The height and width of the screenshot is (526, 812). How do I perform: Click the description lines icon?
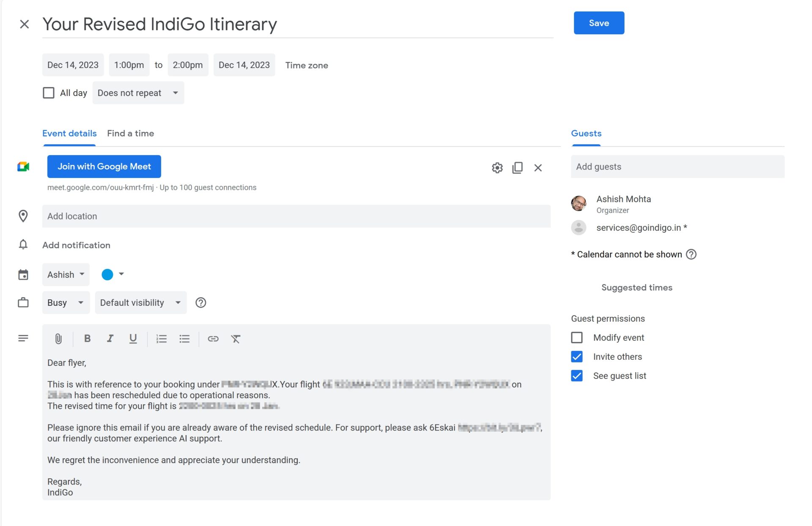(23, 338)
